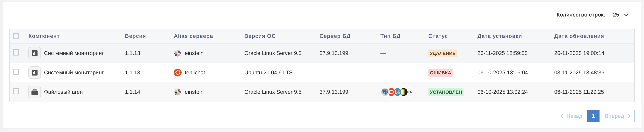644x132 pixels.
Task: Sort the table by the Статус column header
Action: pos(438,36)
